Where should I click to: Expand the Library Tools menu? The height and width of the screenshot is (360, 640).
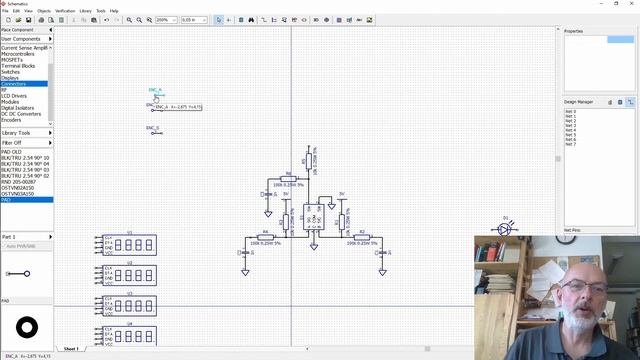coord(27,133)
